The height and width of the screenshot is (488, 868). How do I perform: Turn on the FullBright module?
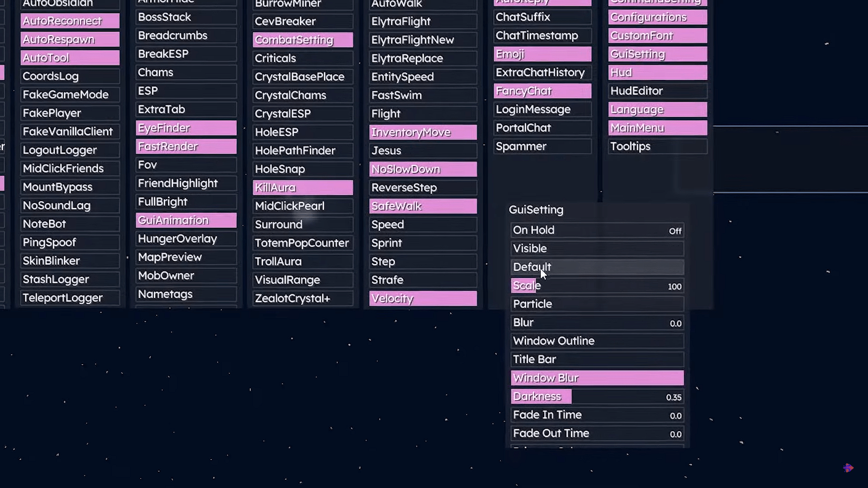(186, 202)
